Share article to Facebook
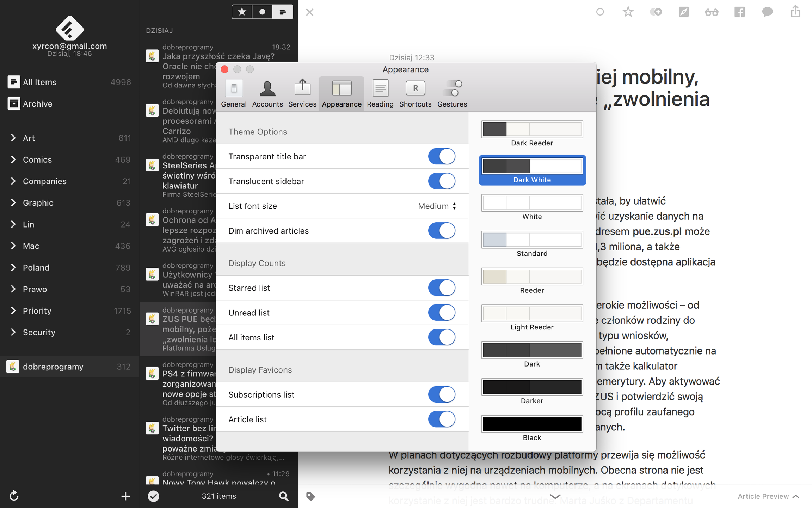Image resolution: width=812 pixels, height=508 pixels. click(x=739, y=12)
